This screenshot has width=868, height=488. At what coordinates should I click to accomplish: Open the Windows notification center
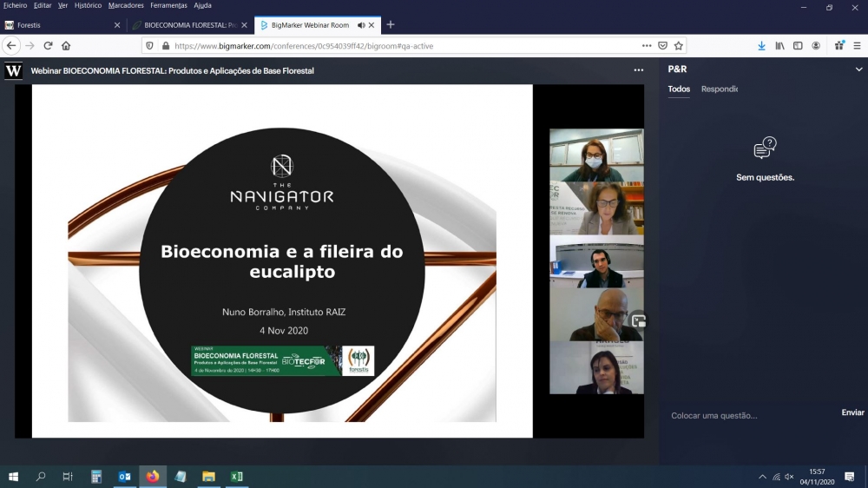(x=849, y=477)
